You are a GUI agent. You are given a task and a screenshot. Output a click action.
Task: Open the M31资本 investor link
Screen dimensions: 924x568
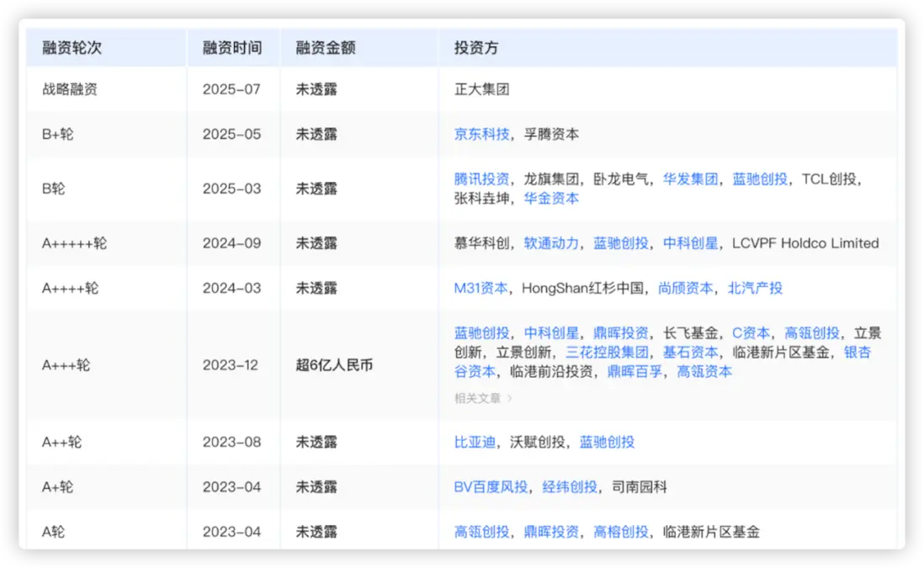click(481, 288)
